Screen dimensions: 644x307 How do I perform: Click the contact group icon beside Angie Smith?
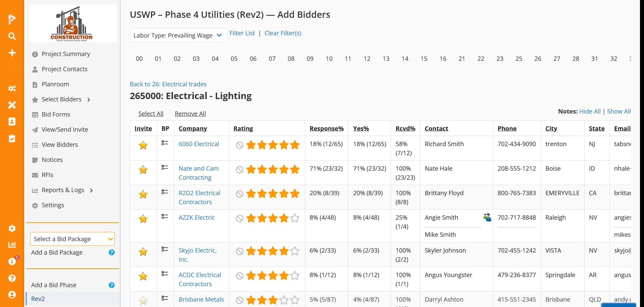coord(487,217)
